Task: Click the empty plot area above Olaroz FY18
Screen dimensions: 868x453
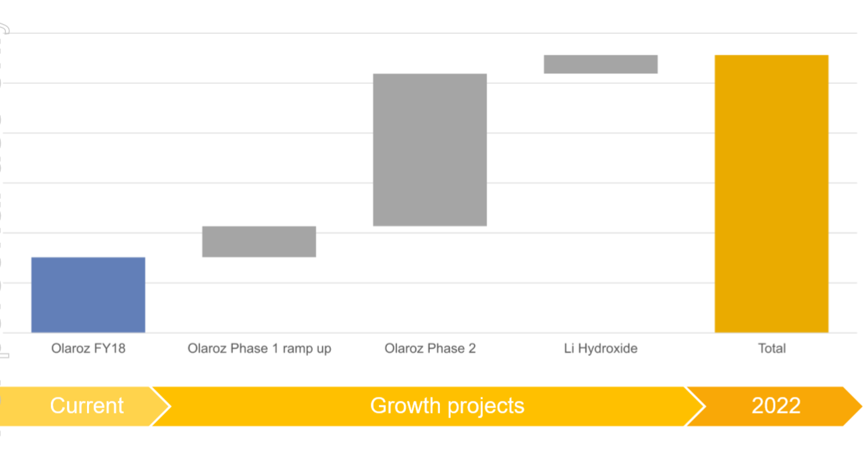Action: point(88,144)
